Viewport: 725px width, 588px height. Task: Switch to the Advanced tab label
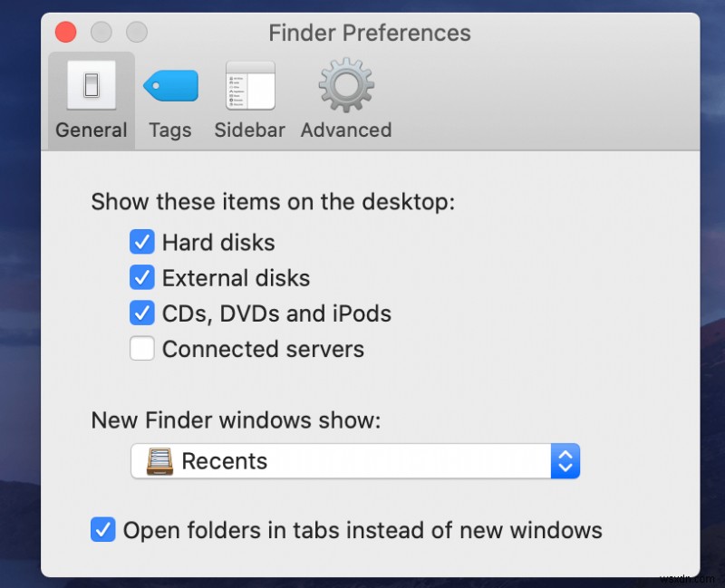(346, 130)
